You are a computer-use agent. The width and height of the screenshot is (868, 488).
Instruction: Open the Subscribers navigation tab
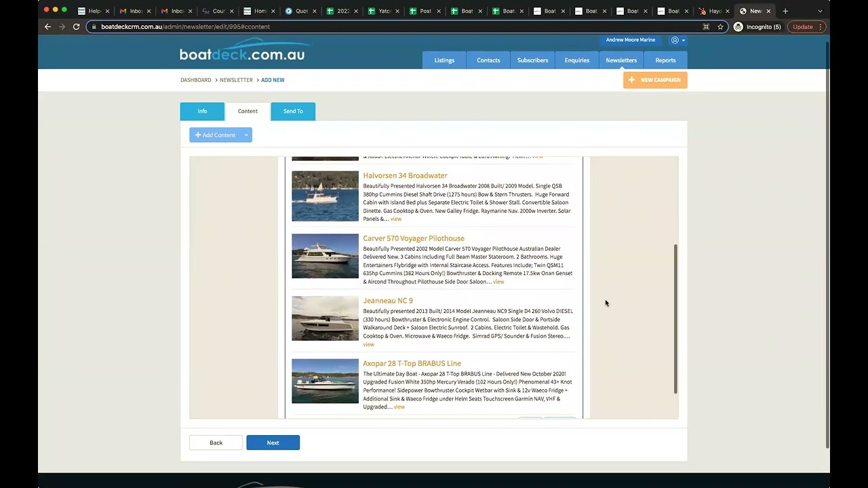pos(532,60)
